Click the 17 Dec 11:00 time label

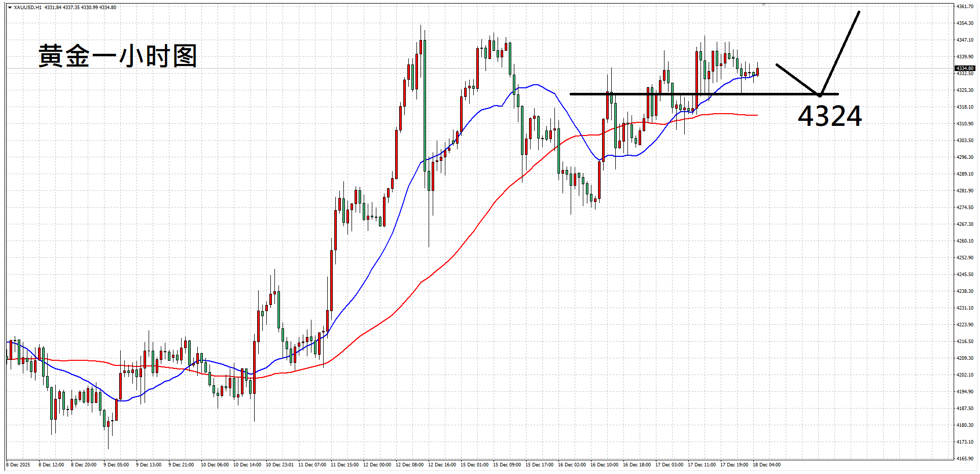(702, 465)
